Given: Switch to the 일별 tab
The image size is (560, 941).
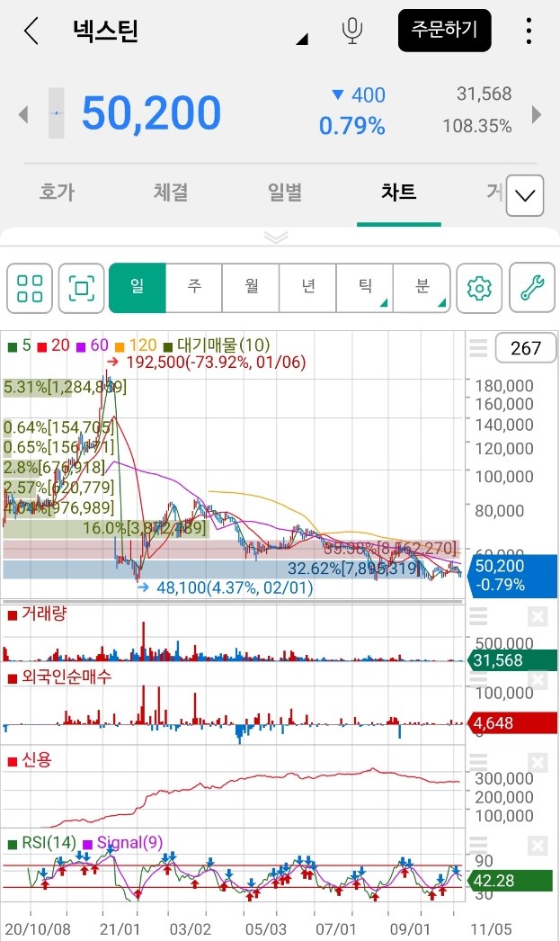Looking at the screenshot, I should [x=285, y=192].
